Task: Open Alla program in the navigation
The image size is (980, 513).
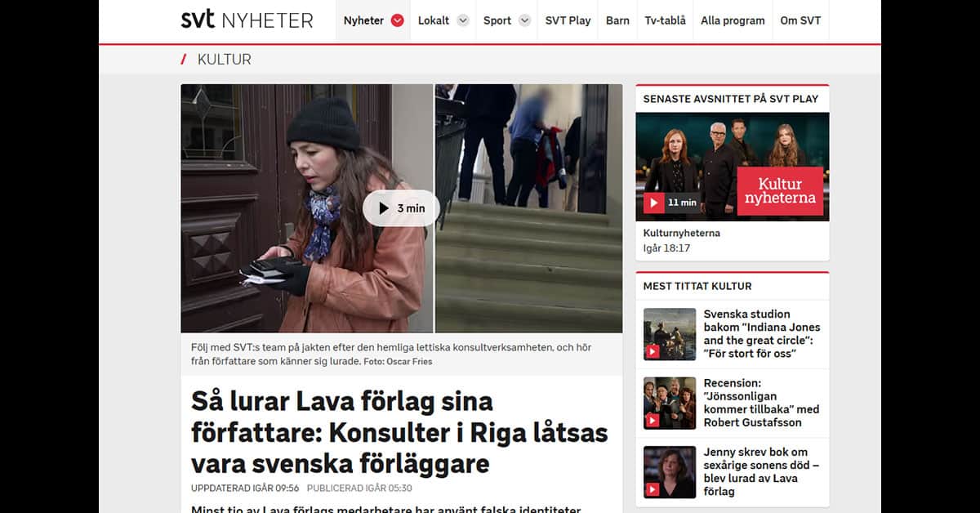Action: (x=733, y=20)
